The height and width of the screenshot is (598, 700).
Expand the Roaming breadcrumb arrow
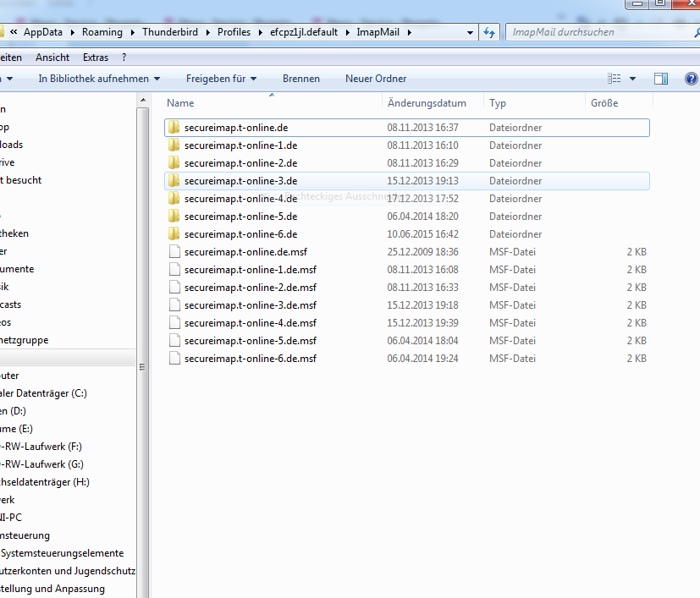pos(133,33)
